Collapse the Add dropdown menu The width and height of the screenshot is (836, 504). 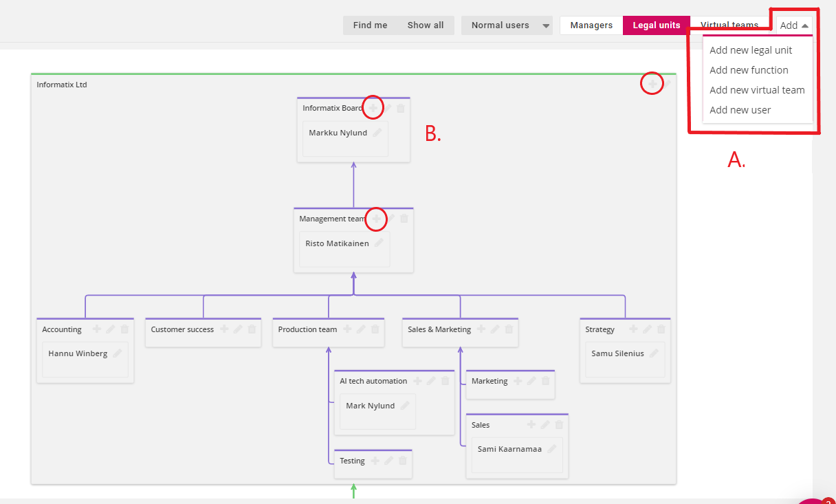click(794, 25)
